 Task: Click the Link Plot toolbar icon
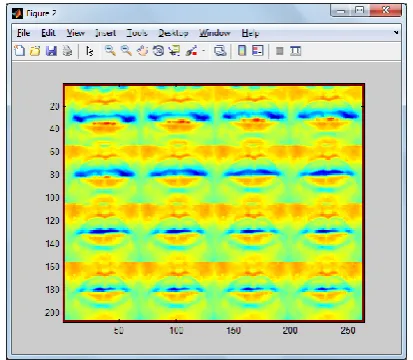click(x=220, y=51)
